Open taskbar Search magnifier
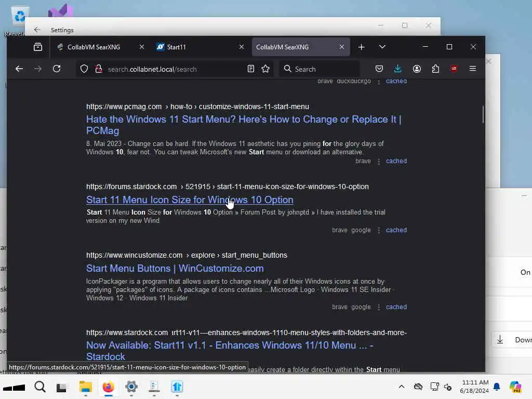 40,387
